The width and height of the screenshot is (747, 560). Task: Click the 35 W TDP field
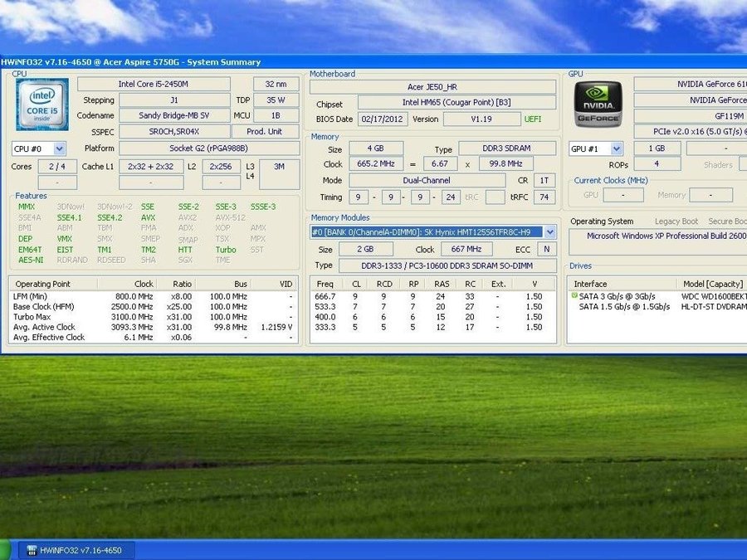pos(276,100)
